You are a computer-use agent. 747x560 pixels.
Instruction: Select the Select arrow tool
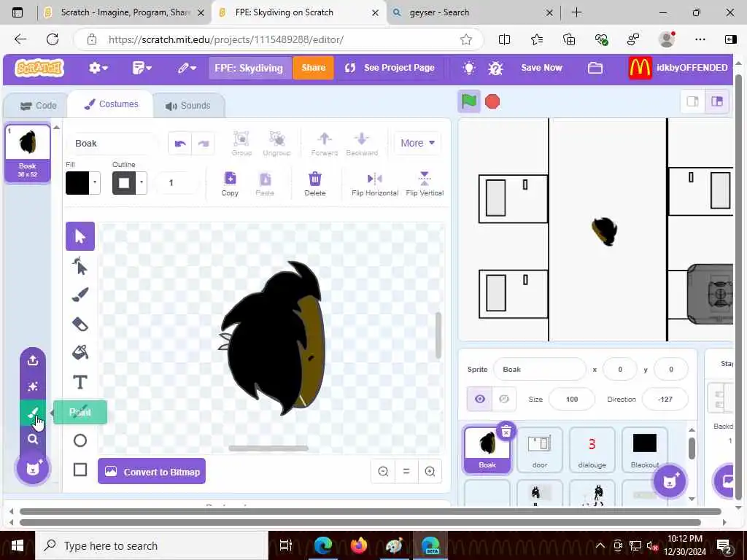(x=80, y=236)
